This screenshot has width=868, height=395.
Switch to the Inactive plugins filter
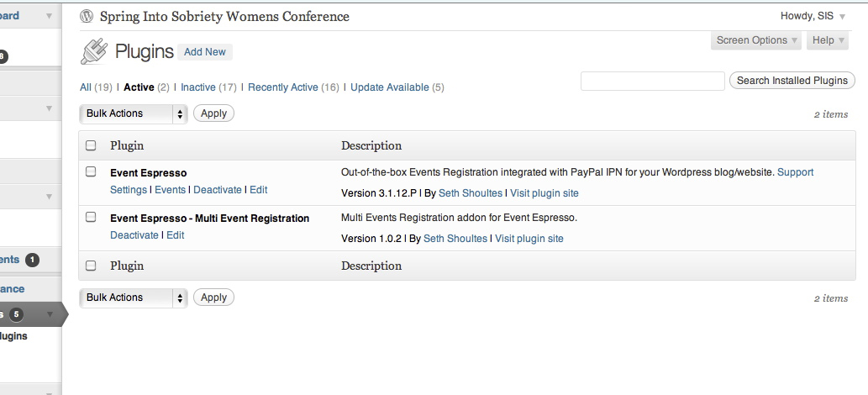[198, 87]
